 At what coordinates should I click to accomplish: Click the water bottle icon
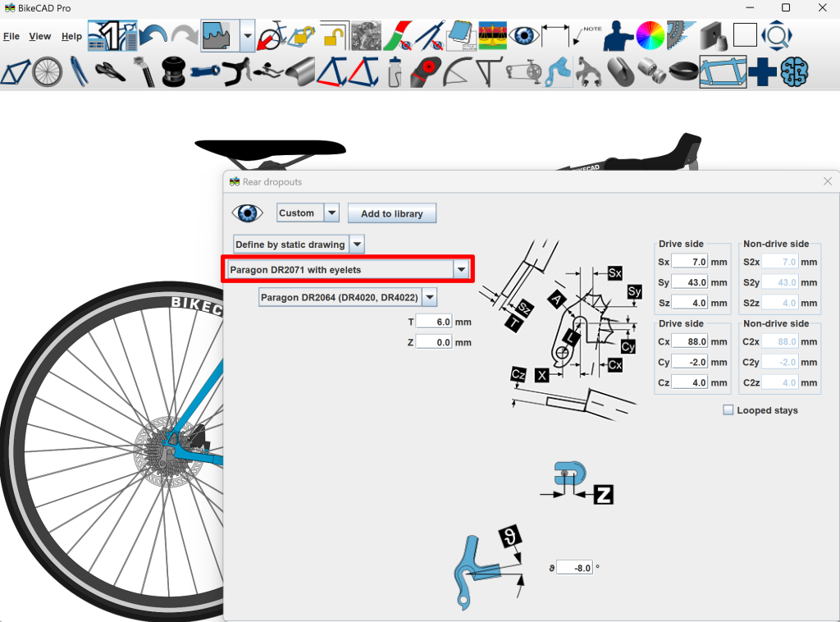[395, 72]
